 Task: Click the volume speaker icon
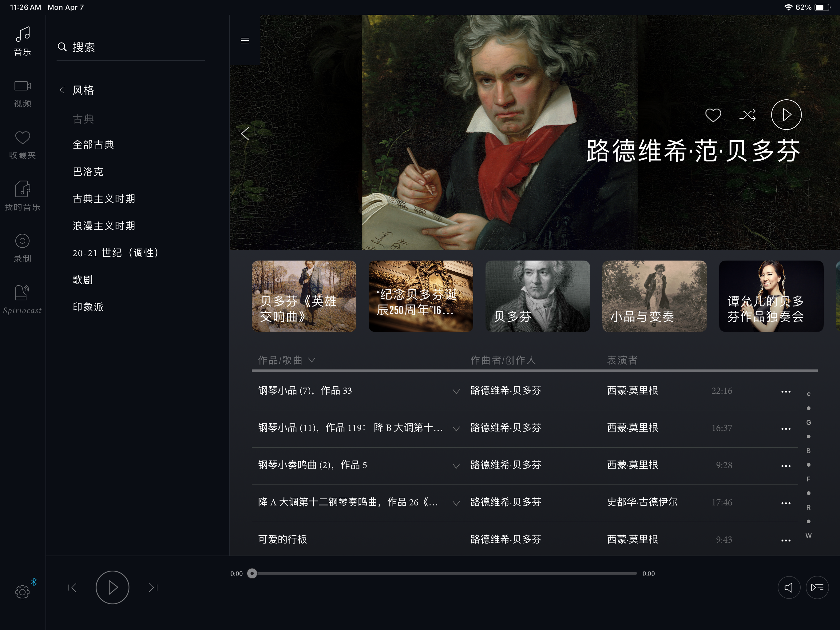tap(789, 588)
